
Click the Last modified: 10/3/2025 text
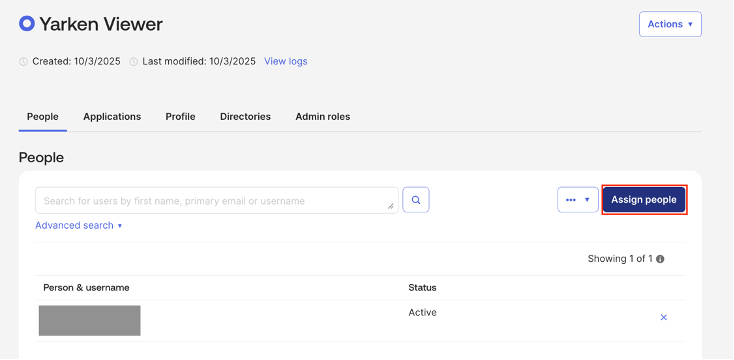[x=199, y=61]
